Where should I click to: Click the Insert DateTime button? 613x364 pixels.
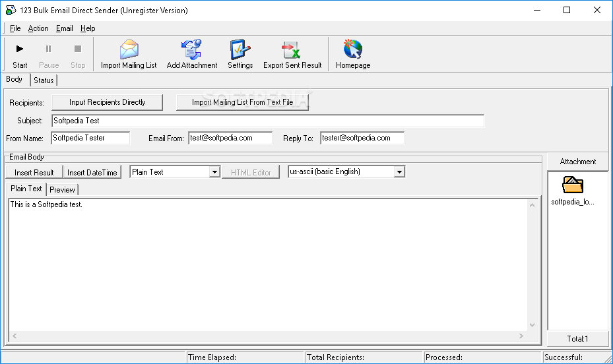pos(92,172)
